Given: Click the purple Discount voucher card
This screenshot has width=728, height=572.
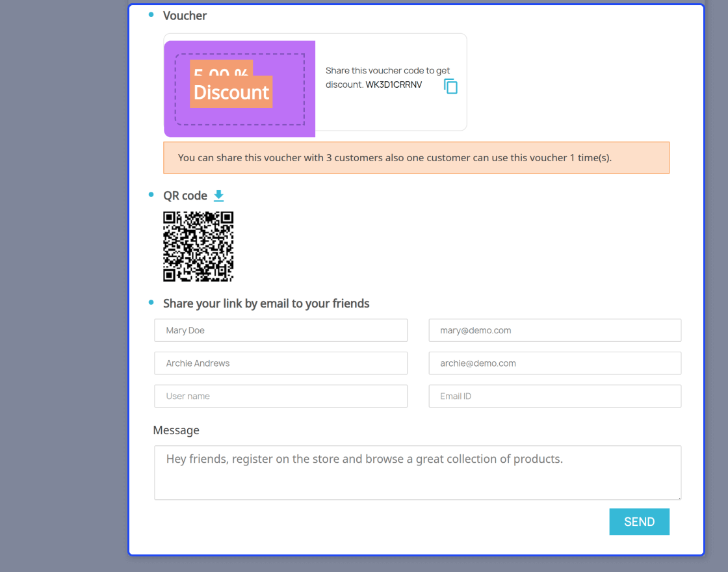Looking at the screenshot, I should tap(240, 88).
